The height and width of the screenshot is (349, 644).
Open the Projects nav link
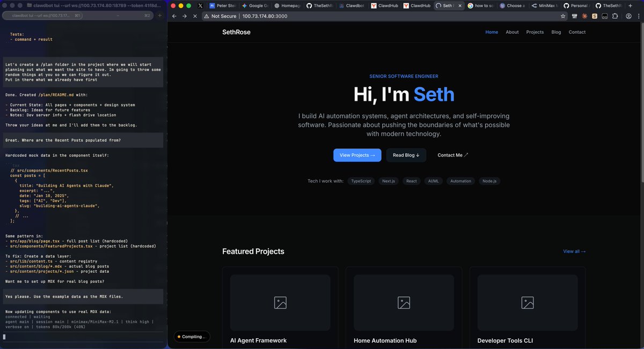pos(535,32)
